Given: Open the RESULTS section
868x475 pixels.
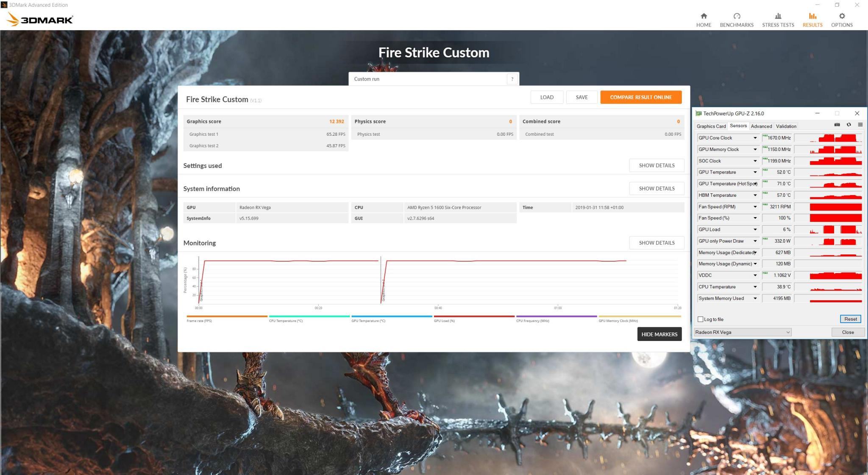Looking at the screenshot, I should point(812,20).
